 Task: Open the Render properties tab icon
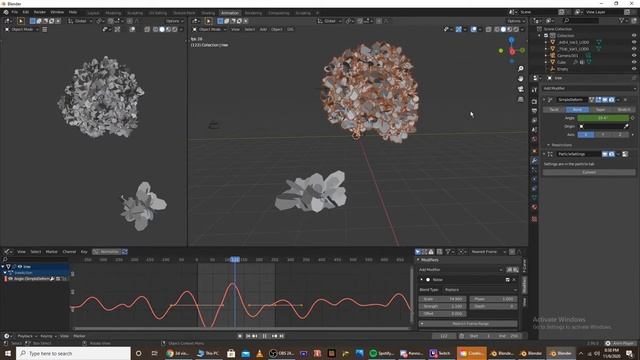pyautogui.click(x=534, y=101)
